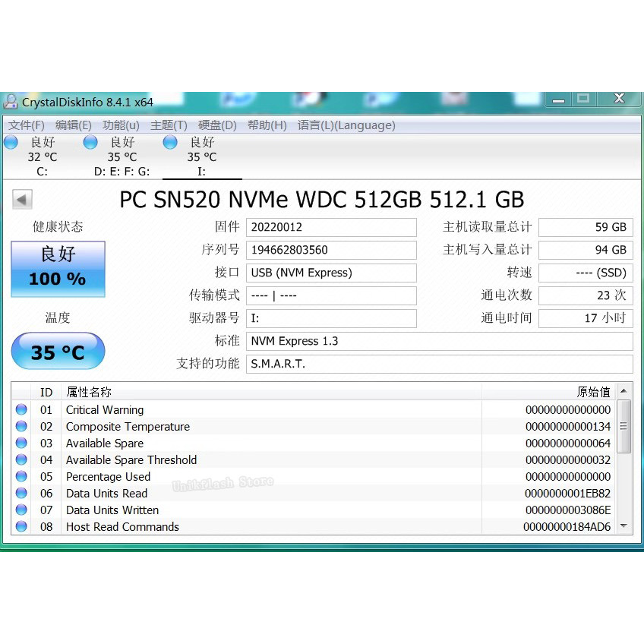Click status dot for Available Spare row
Viewport: 644px width, 644px height.
[21, 443]
